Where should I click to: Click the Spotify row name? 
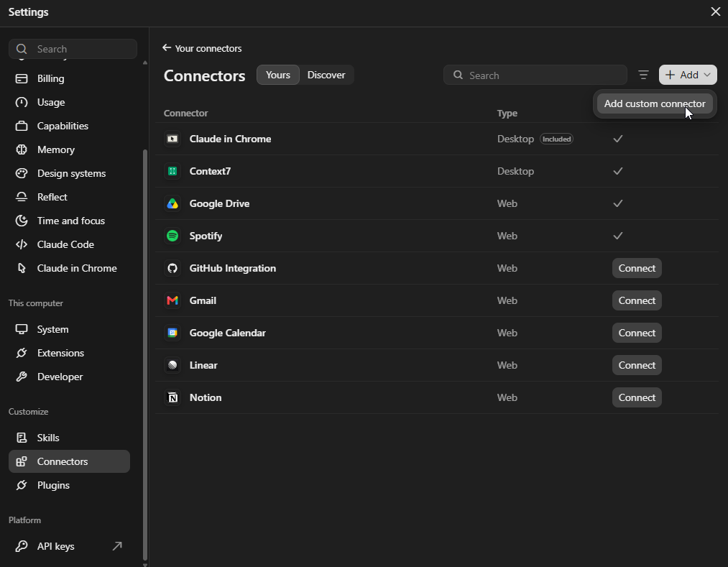(x=206, y=236)
